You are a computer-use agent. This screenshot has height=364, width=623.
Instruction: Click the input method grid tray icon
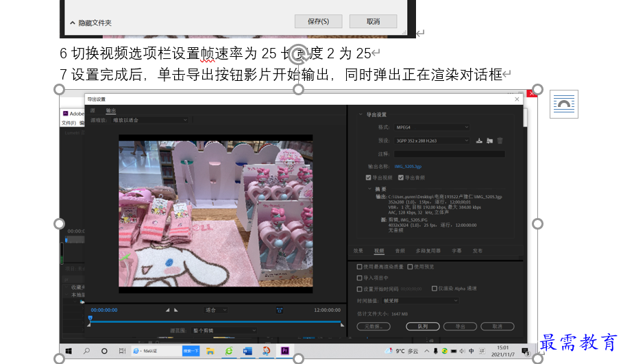[482, 351]
